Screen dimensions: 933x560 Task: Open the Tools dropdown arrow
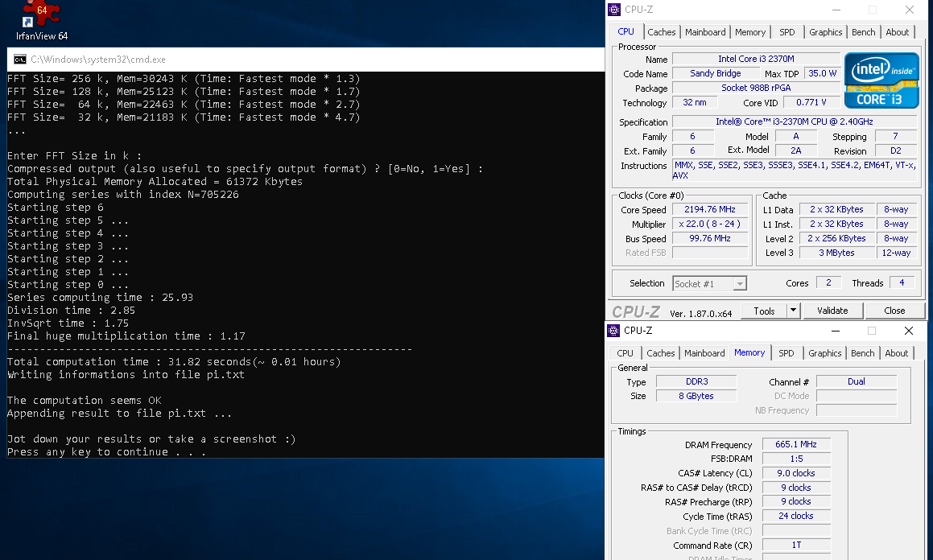click(793, 311)
